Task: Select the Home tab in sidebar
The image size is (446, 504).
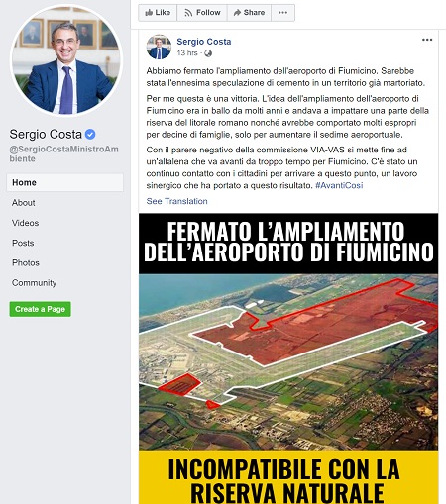Action: coord(64,182)
